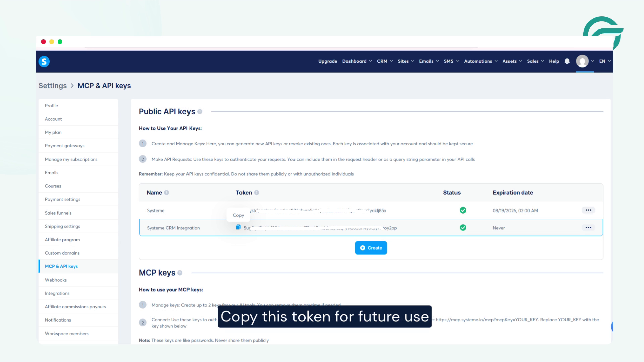Screen dimensions: 644x362
Task: Open Affiliate program settings
Action: coord(78,240)
